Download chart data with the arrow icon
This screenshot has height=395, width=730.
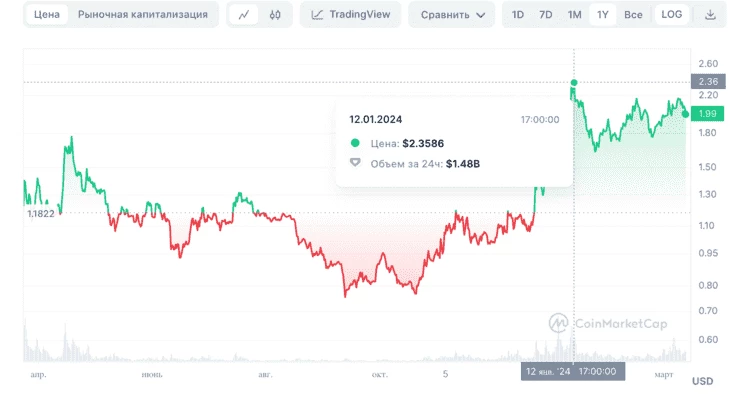[710, 15]
